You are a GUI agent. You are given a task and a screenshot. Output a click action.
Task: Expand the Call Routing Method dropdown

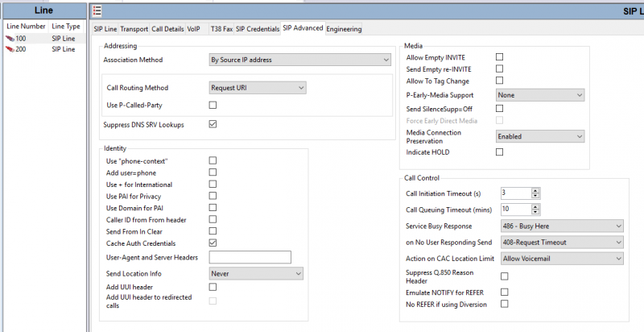[258, 88]
